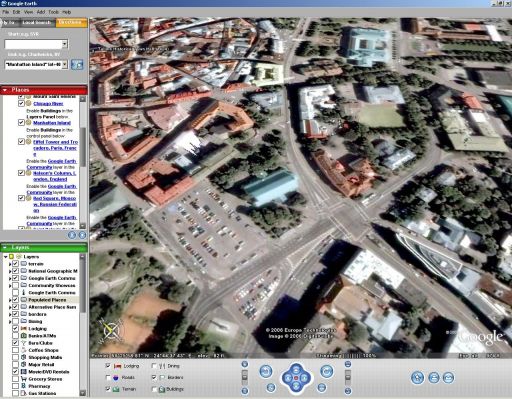Switch to the Directions tab

tap(71, 23)
